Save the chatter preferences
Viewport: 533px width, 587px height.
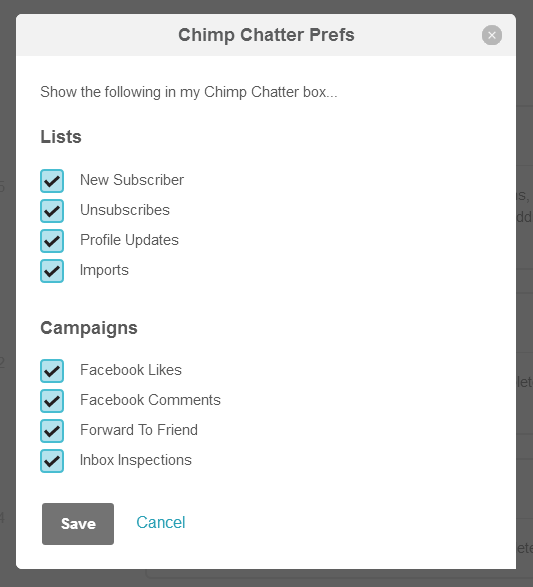point(78,524)
